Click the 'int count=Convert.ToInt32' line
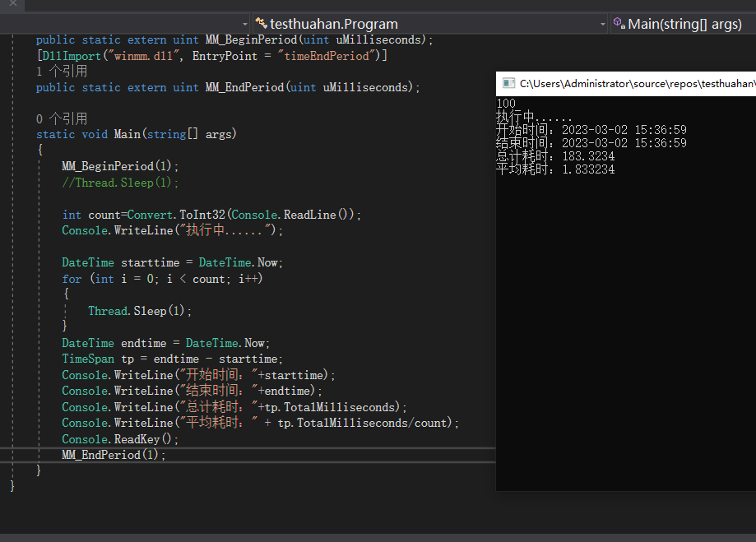This screenshot has width=756, height=542. [x=211, y=215]
